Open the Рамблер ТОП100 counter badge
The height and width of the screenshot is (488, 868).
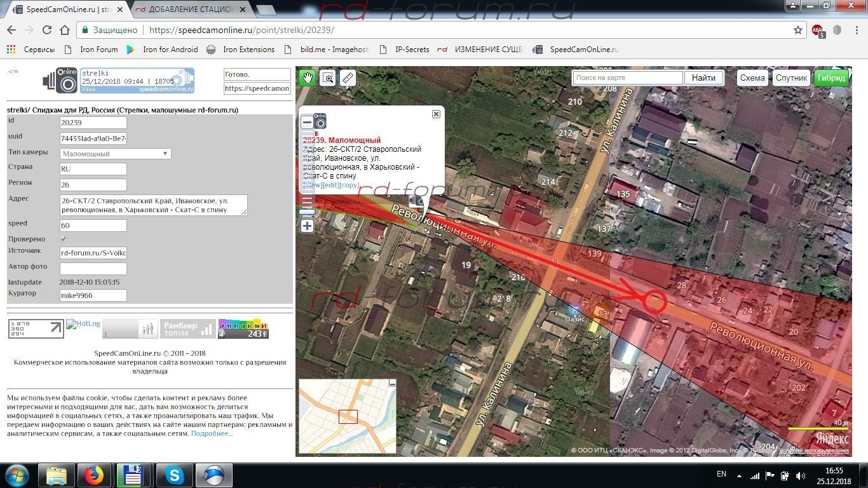(x=187, y=329)
